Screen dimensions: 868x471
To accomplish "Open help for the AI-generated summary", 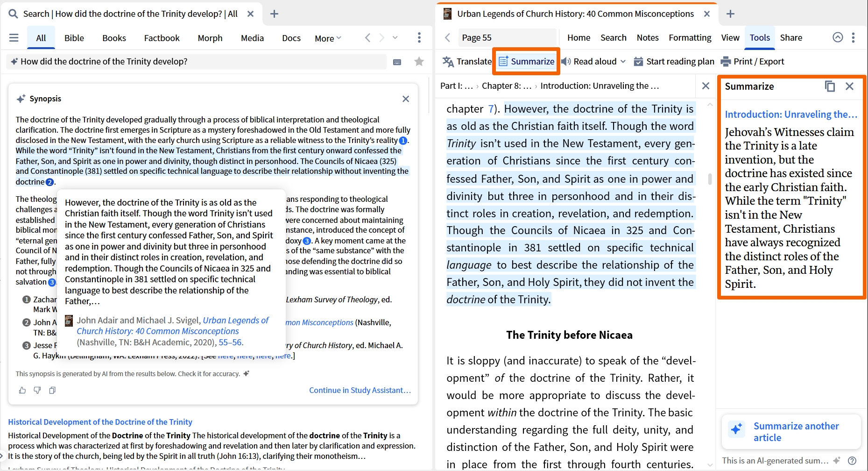I will 852,461.
